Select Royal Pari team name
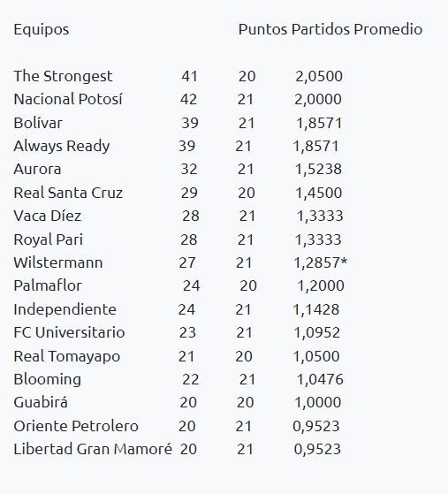This screenshot has width=448, height=494. 49,239
